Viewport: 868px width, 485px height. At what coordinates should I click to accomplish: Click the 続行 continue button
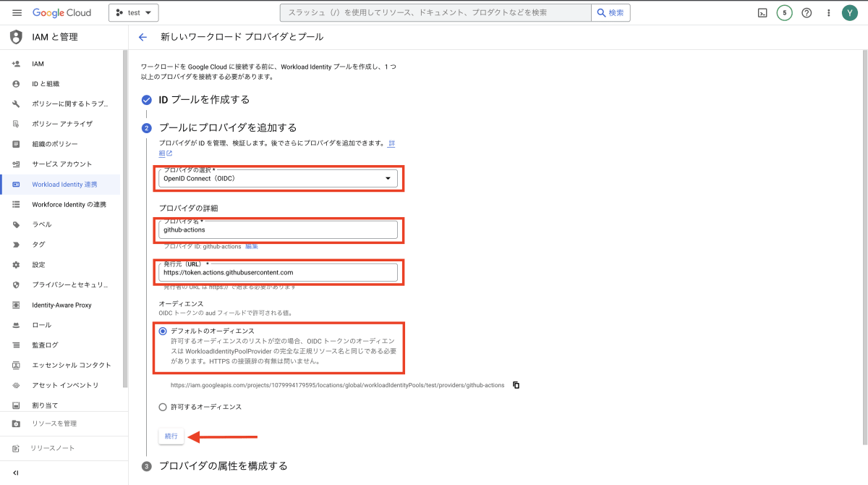(x=171, y=436)
